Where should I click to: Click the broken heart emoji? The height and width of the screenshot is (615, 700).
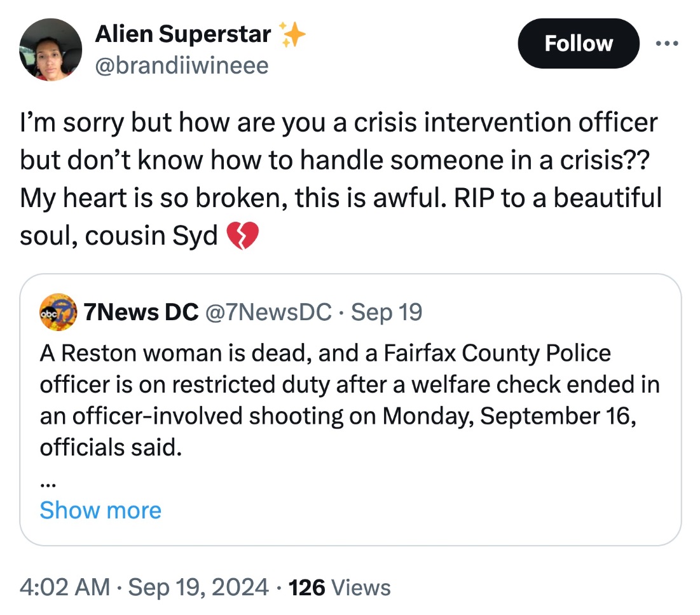243,237
